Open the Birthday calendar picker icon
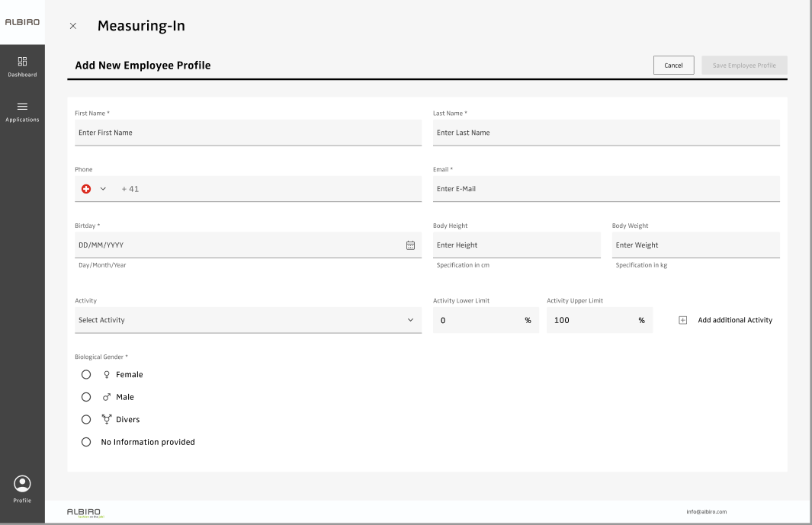Screen dimensions: 812x525 point(410,245)
